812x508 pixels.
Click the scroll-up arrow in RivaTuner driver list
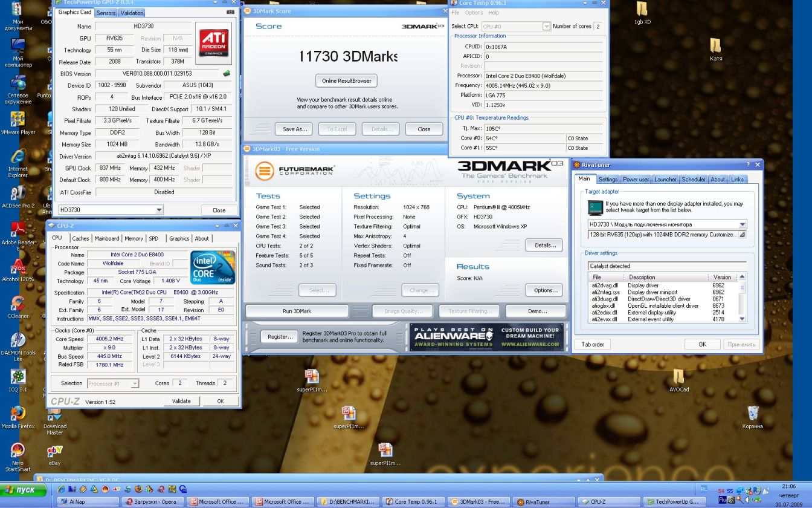click(743, 276)
